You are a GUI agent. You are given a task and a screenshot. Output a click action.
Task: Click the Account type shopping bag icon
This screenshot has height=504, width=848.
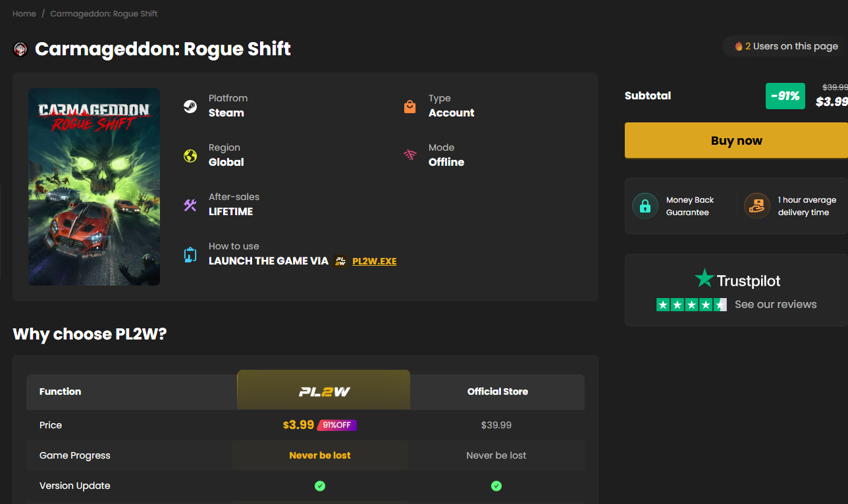click(x=410, y=107)
